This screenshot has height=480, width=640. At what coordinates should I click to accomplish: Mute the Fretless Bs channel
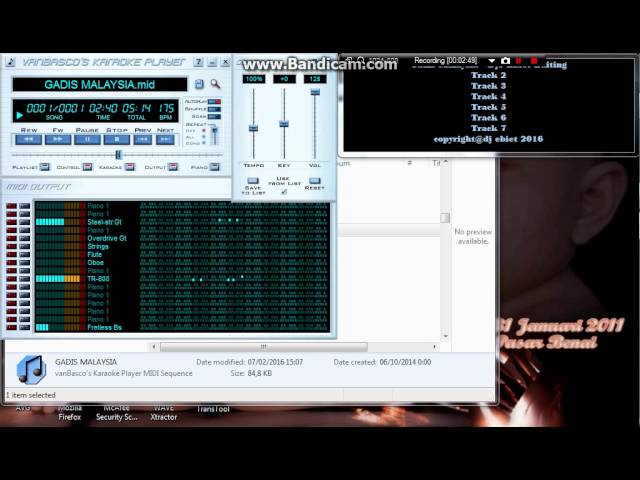pyautogui.click(x=11, y=327)
